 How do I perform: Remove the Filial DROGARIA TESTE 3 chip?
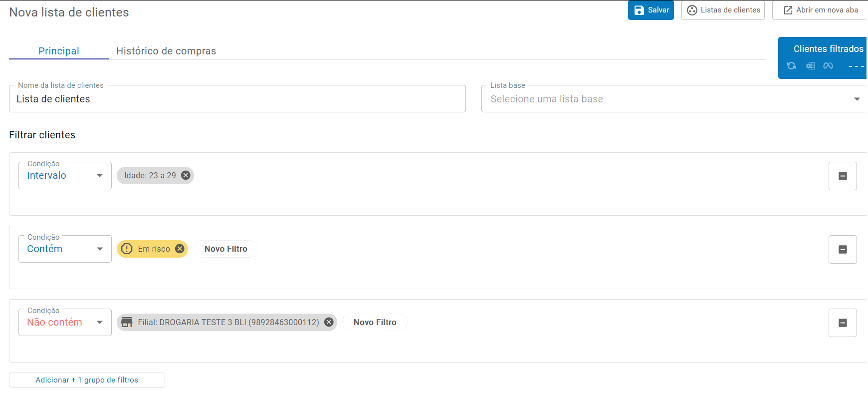click(x=329, y=322)
